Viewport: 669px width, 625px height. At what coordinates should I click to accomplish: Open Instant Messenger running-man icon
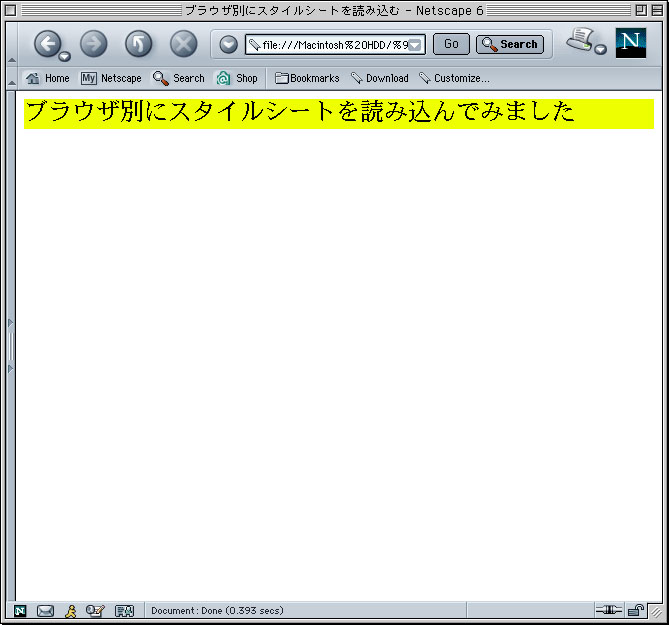coord(70,611)
